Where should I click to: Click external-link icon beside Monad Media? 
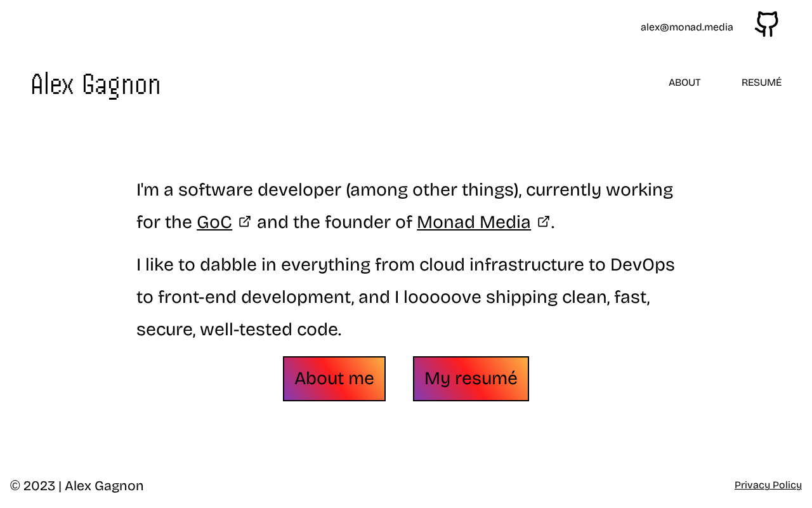coord(544,222)
